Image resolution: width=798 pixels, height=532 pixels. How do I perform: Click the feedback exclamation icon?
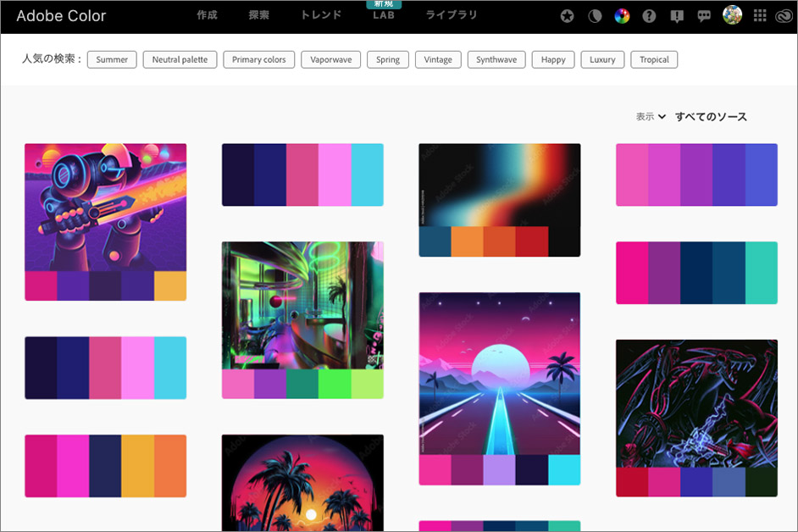(677, 16)
